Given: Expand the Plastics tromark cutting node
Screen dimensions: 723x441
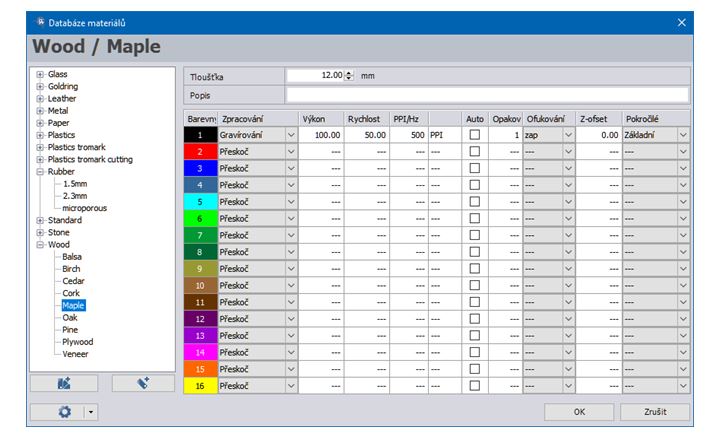Looking at the screenshot, I should (40, 159).
